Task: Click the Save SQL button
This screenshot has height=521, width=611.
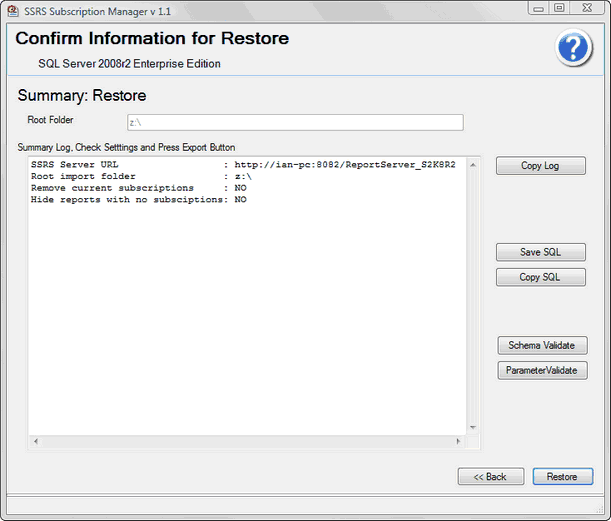Action: point(540,252)
